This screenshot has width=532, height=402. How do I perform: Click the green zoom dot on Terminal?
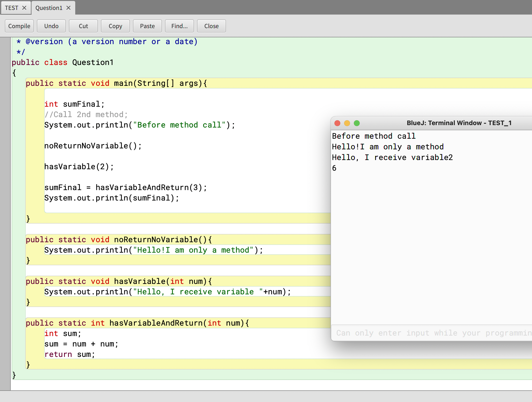pyautogui.click(x=357, y=123)
